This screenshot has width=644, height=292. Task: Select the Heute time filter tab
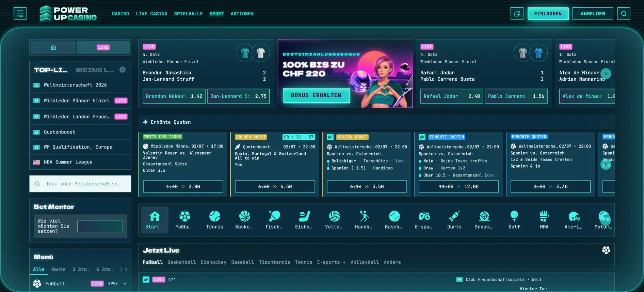click(58, 270)
